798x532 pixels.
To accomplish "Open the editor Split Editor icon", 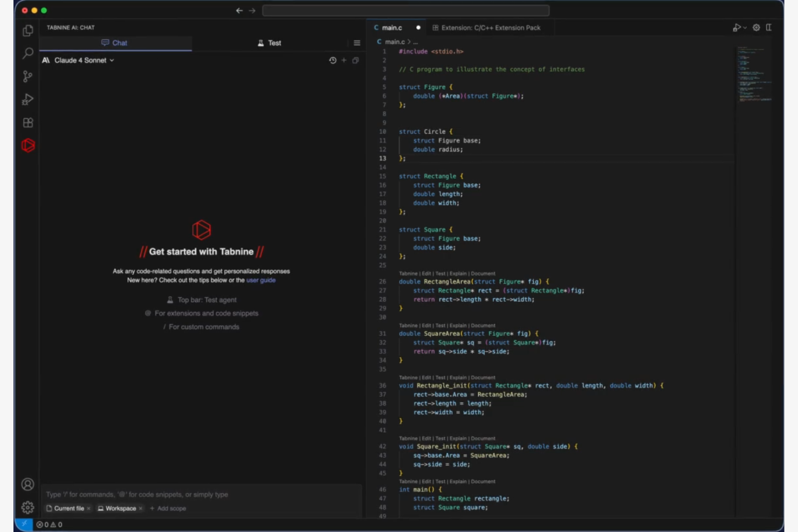I will click(x=769, y=27).
